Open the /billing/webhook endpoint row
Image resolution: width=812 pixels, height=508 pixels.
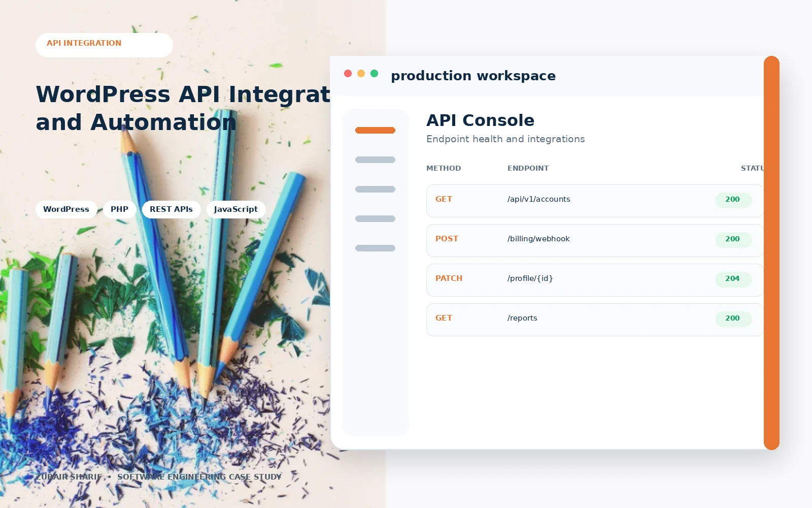pyautogui.click(x=595, y=240)
